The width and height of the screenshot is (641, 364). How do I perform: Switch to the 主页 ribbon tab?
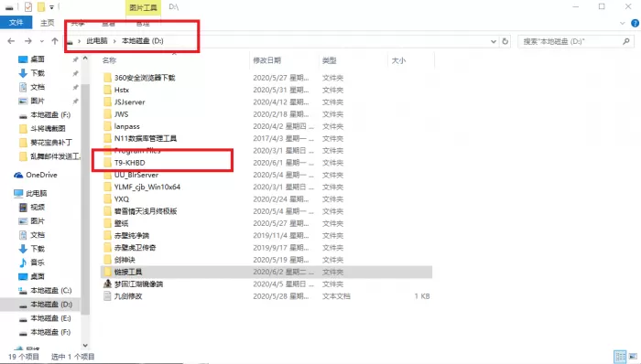click(x=48, y=23)
